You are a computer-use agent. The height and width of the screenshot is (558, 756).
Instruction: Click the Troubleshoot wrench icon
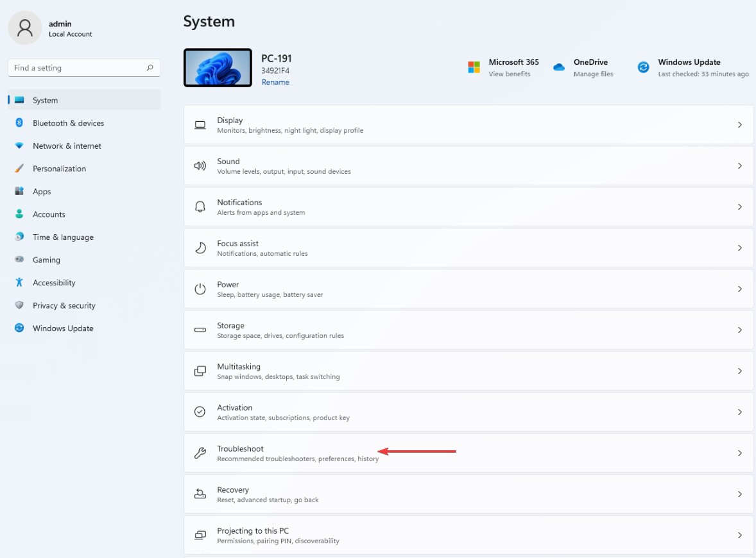[200, 453]
